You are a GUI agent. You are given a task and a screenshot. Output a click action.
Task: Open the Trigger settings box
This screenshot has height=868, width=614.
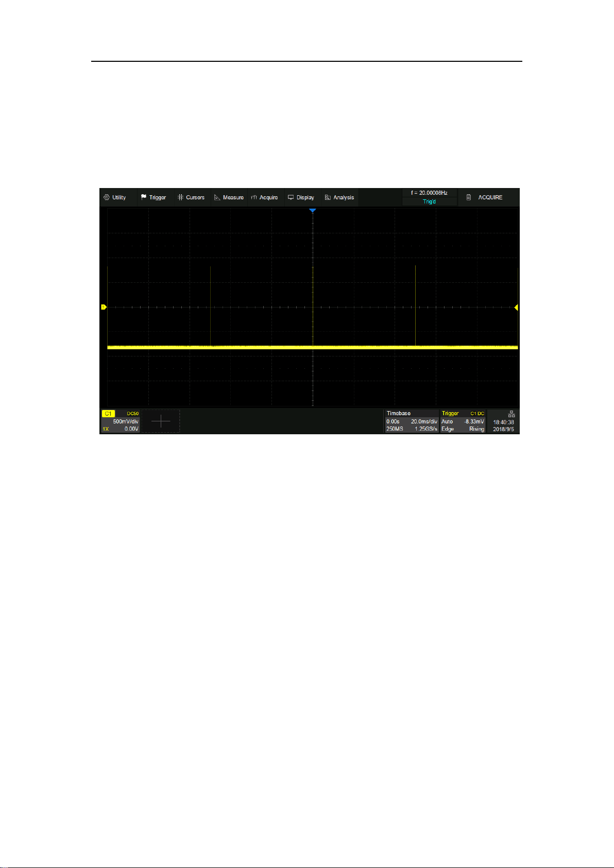click(463, 421)
